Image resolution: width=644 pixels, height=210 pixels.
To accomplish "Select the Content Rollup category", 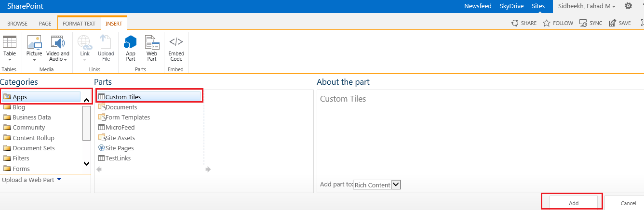I will 29,138.
